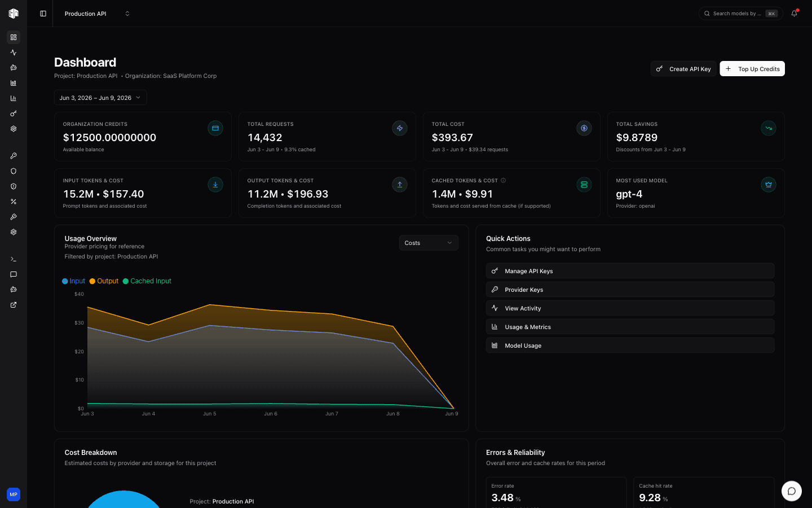Click the server stack icon on Cached Tokens
Viewport: 812px width, 508px height.
point(584,185)
